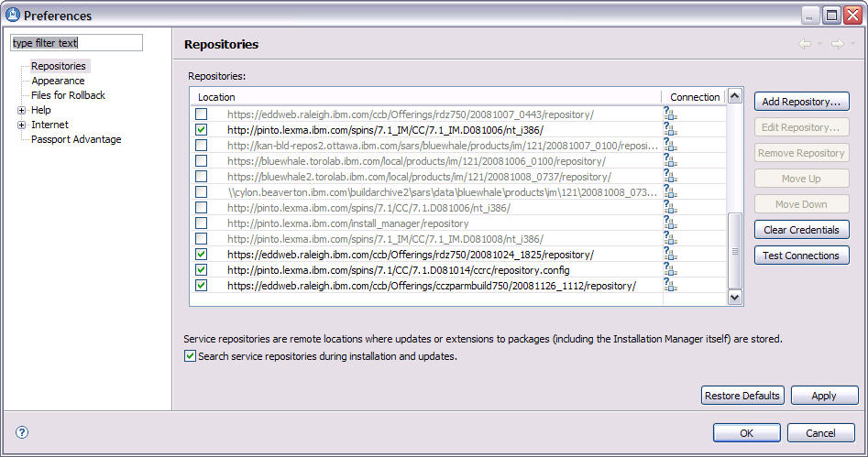Image resolution: width=868 pixels, height=457 pixels.
Task: Click the Apply button
Action: coord(824,396)
